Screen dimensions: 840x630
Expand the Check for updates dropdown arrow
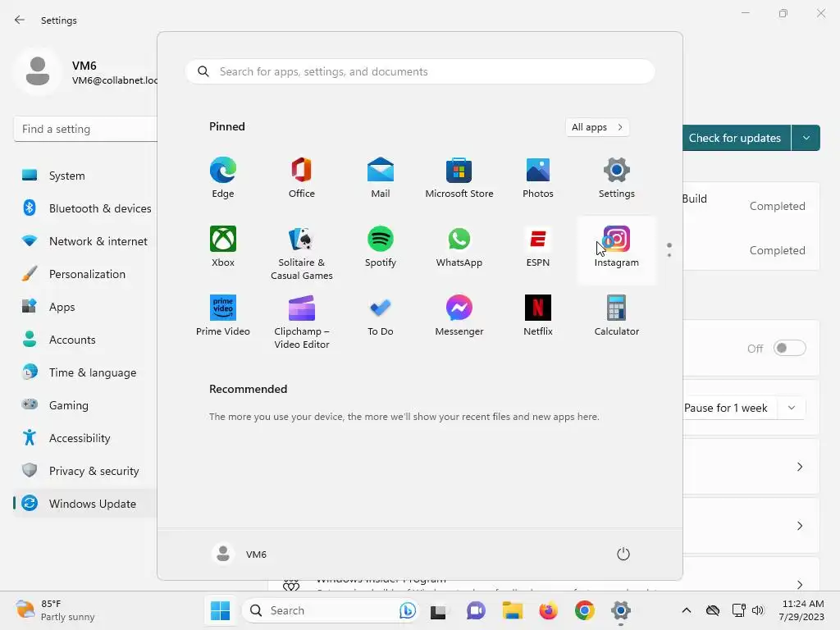pyautogui.click(x=806, y=138)
